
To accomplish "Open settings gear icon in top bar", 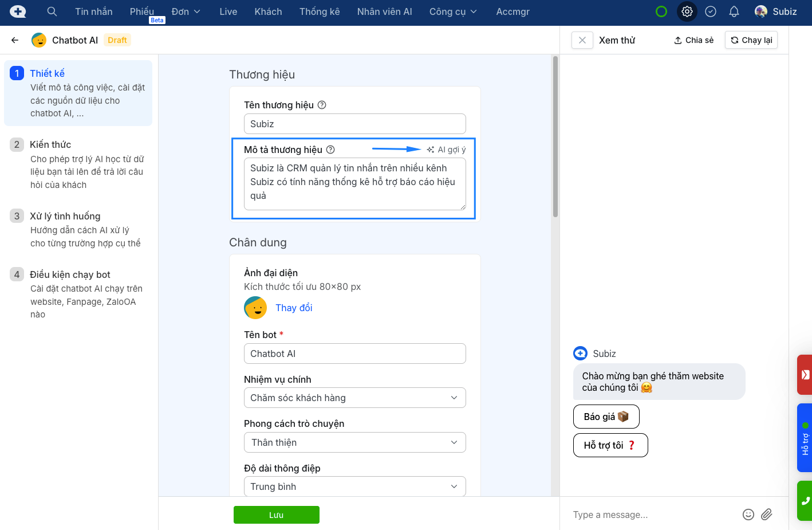I will click(x=687, y=11).
